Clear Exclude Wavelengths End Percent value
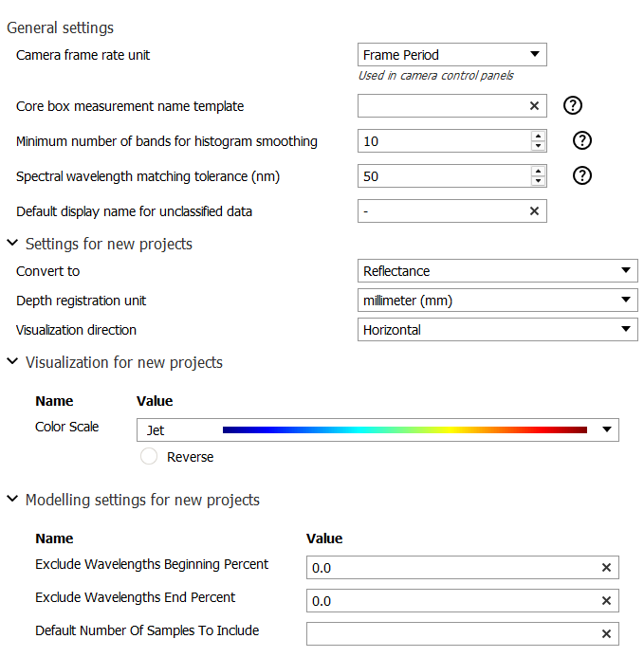The height and width of the screenshot is (657, 644). coord(606,601)
